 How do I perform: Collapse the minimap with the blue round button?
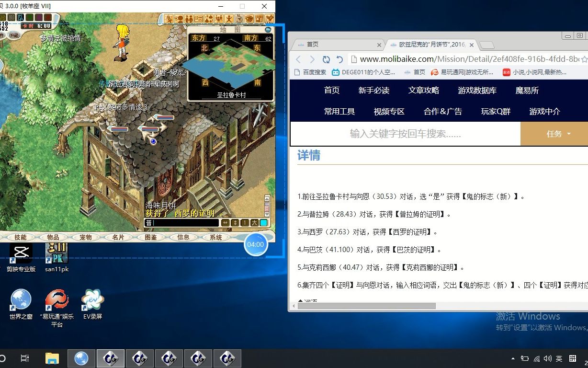[268, 30]
